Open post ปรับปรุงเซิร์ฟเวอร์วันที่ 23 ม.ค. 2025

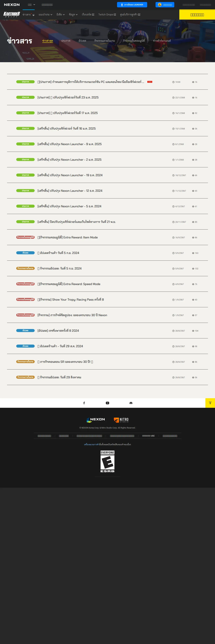pos(68,97)
